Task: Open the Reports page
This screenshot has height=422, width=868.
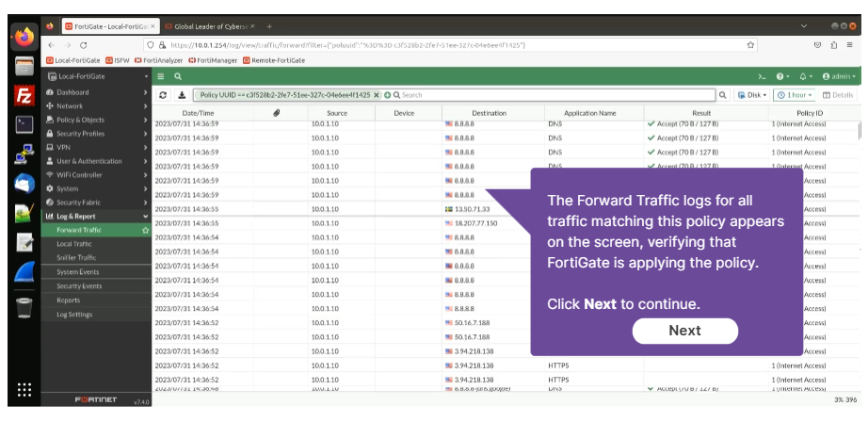Action: (x=96, y=300)
